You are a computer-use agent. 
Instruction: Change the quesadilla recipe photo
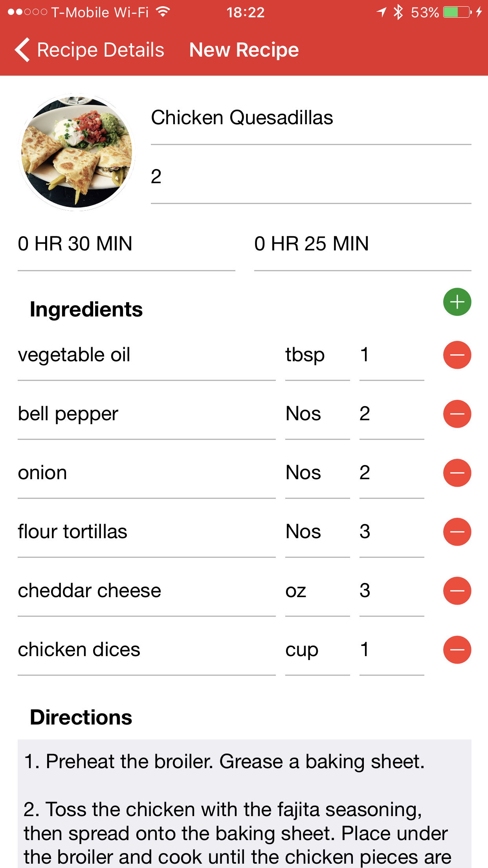point(77,152)
